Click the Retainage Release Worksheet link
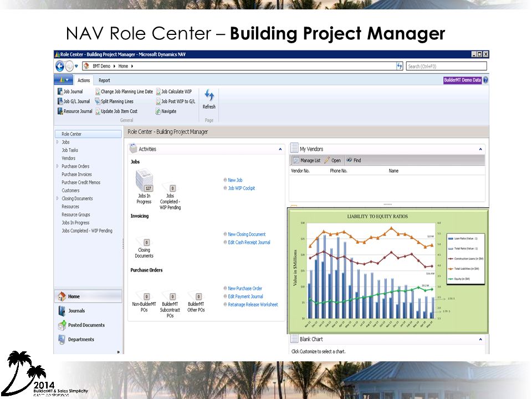 [x=253, y=305]
